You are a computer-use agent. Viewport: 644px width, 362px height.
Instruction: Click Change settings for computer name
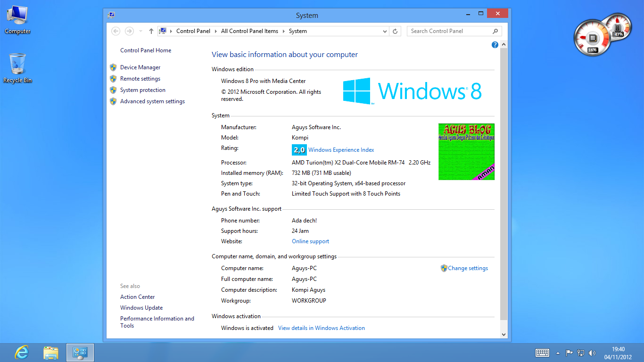[x=468, y=268]
